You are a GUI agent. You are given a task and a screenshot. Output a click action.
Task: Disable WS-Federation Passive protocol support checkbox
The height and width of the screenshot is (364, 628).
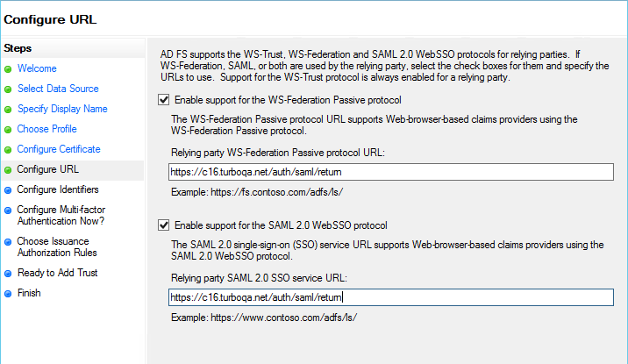tap(164, 100)
